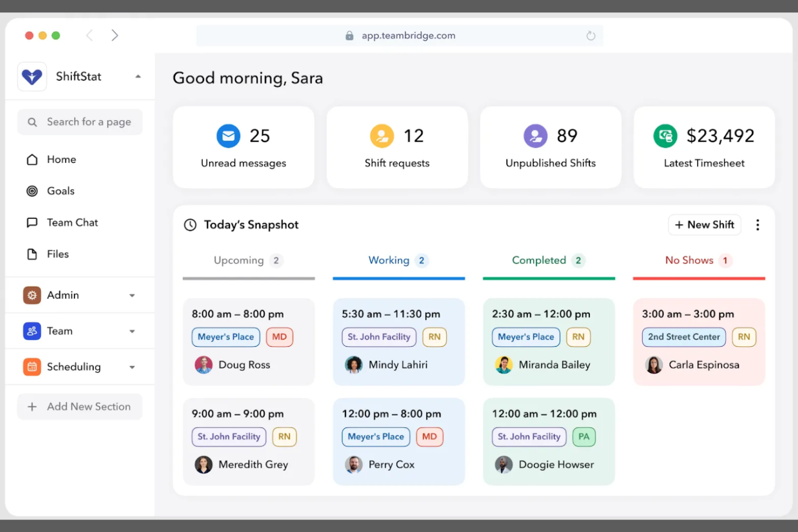
Task: Open the Goals link in the sidebar
Action: tap(61, 191)
